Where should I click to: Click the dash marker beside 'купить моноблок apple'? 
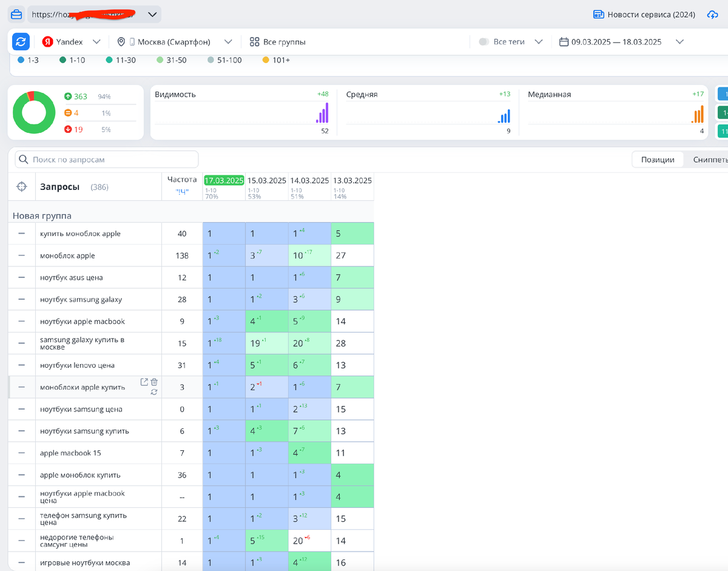pyautogui.click(x=22, y=234)
